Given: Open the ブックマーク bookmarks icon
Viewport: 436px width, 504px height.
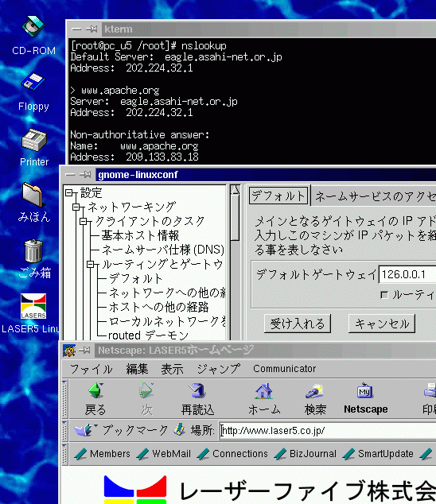Looking at the screenshot, I should (85, 430).
